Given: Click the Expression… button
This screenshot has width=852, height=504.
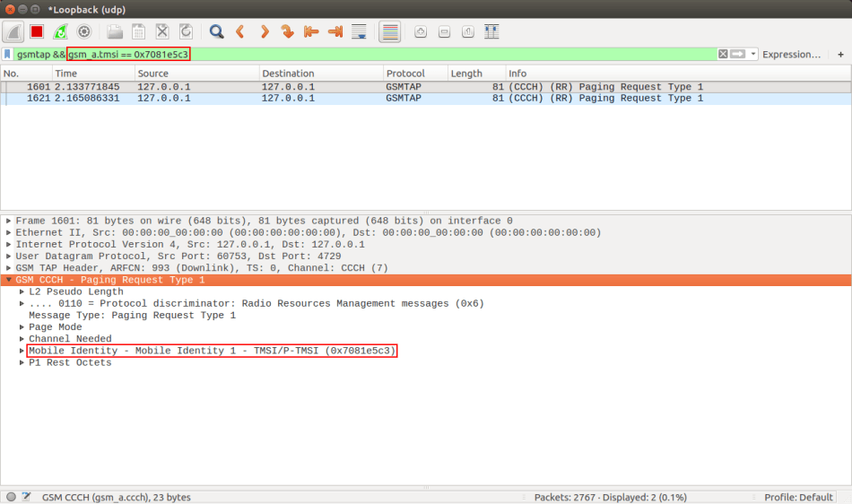Looking at the screenshot, I should tap(791, 54).
